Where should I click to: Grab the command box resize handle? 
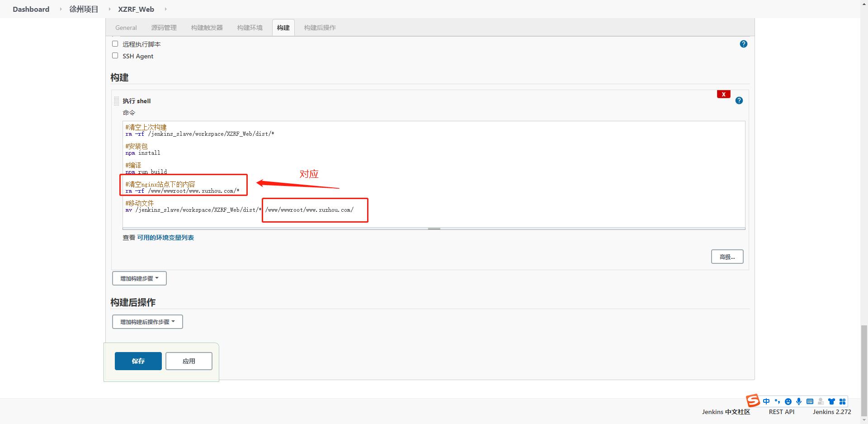(434, 229)
